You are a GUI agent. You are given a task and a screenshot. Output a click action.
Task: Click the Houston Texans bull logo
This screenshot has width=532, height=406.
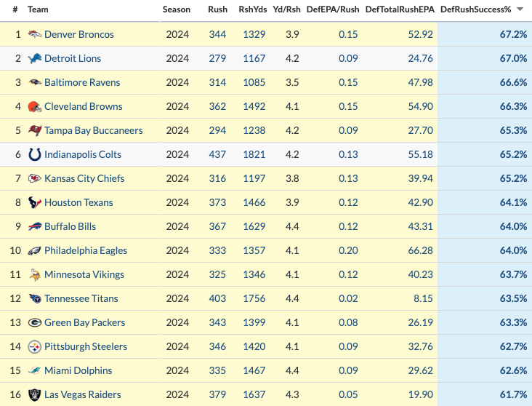pyautogui.click(x=35, y=202)
